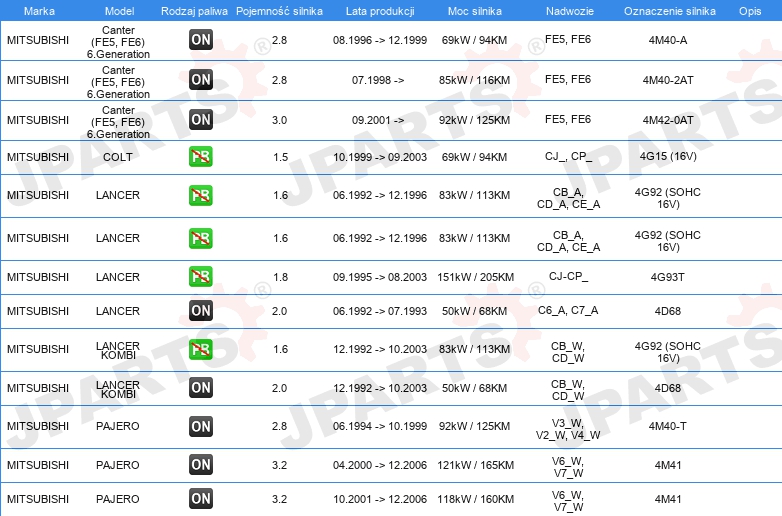
Task: Select engine code 4M40-A
Action: tap(668, 40)
